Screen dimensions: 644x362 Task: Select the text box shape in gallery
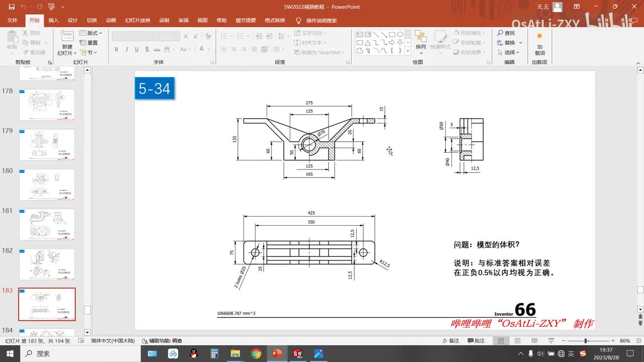[x=360, y=35]
